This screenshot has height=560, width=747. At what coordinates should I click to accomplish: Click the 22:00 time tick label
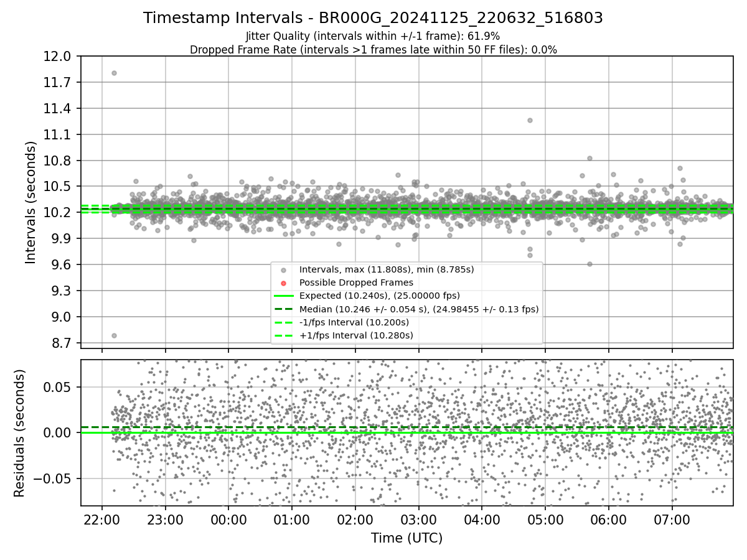point(102,519)
